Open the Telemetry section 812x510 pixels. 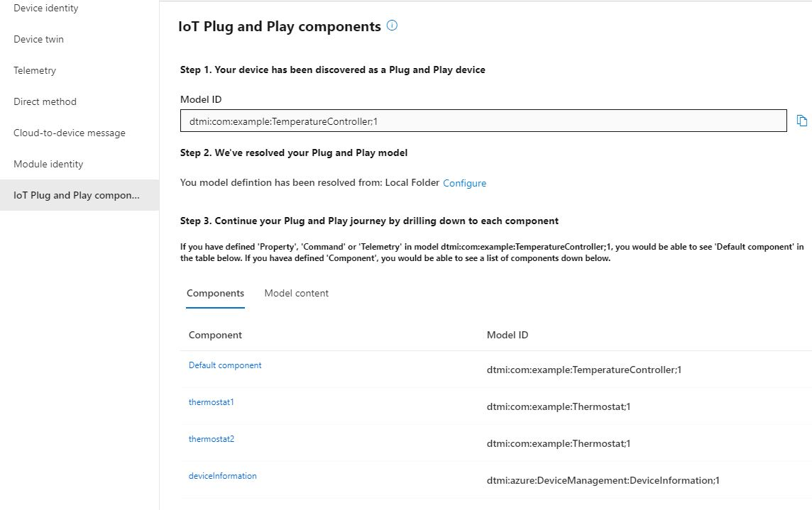[34, 70]
